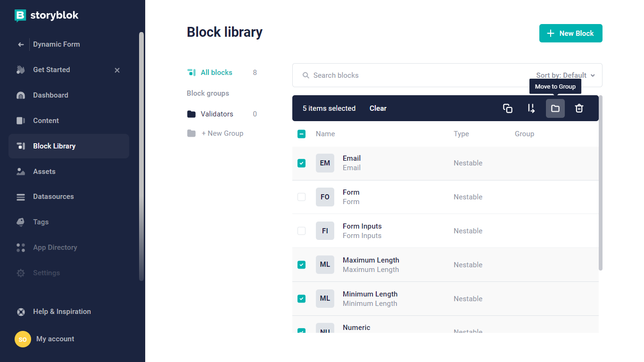Click the Storyblok logo

[x=47, y=16]
